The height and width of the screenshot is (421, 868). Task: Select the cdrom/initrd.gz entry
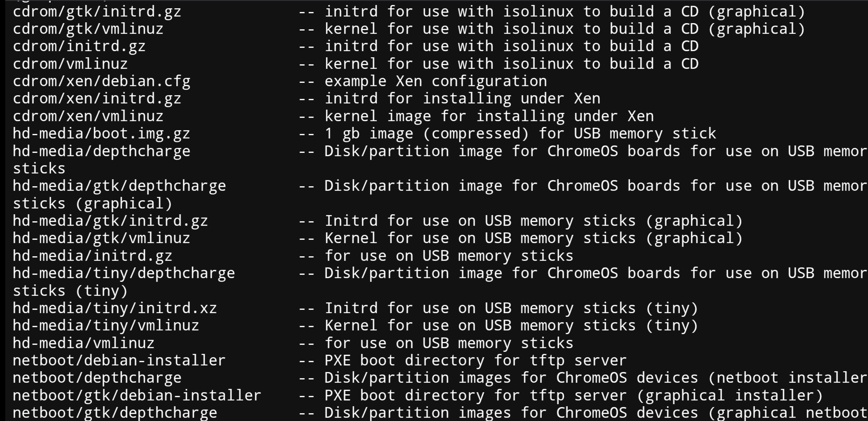(79, 46)
